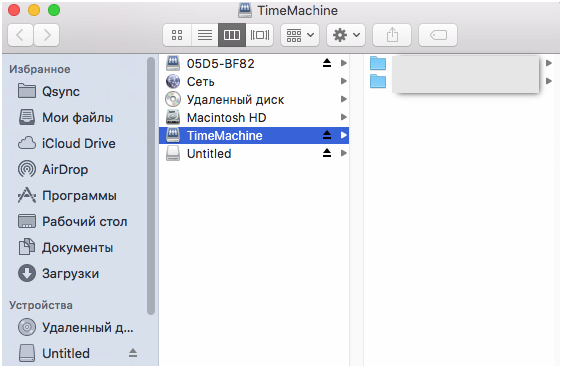Click the globe icon next to Сеть
The width and height of the screenshot is (562, 368).
tap(173, 81)
